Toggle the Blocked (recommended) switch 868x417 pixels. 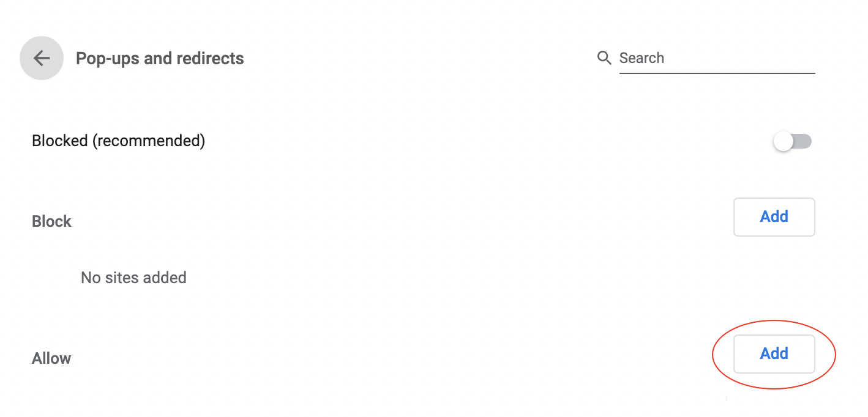point(793,142)
